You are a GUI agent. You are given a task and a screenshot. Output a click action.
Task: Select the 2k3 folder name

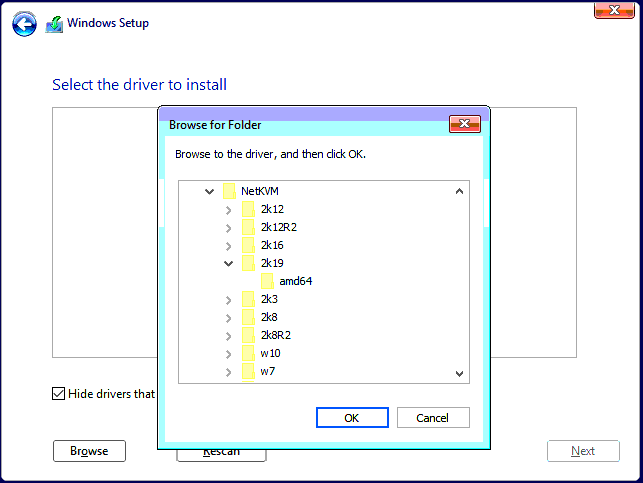point(269,299)
